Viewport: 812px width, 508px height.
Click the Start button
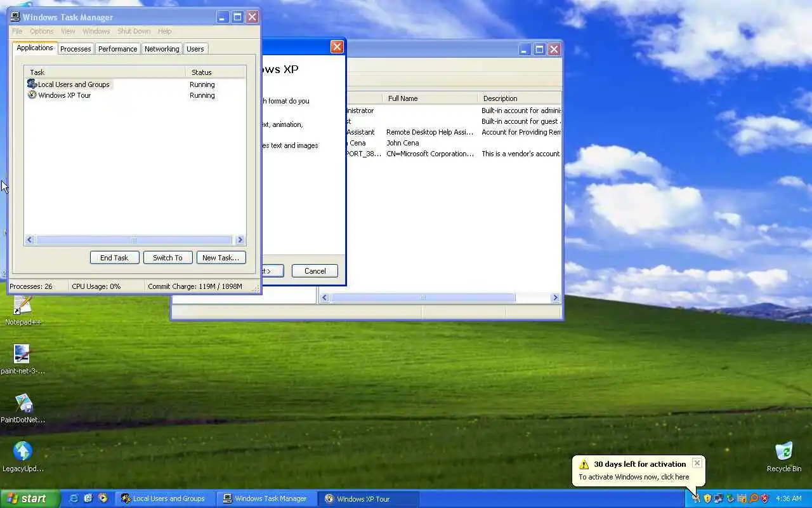point(30,498)
